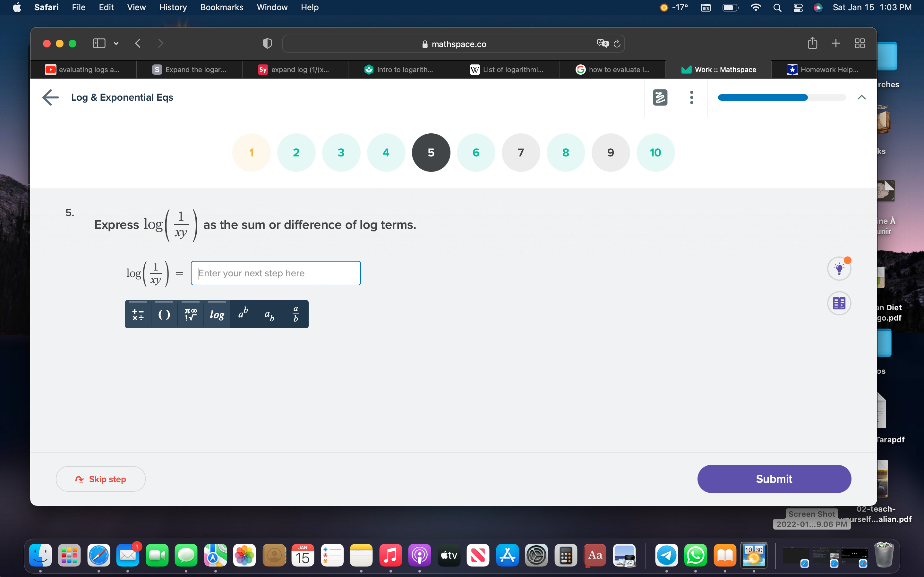Click the privacy shield in the toolbar
The height and width of the screenshot is (577, 924).
pos(267,43)
